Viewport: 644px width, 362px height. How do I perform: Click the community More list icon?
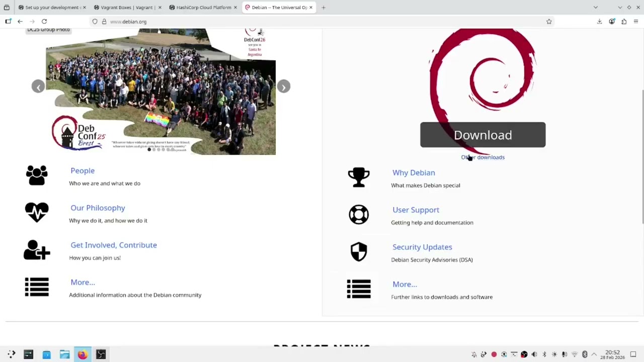point(37,287)
